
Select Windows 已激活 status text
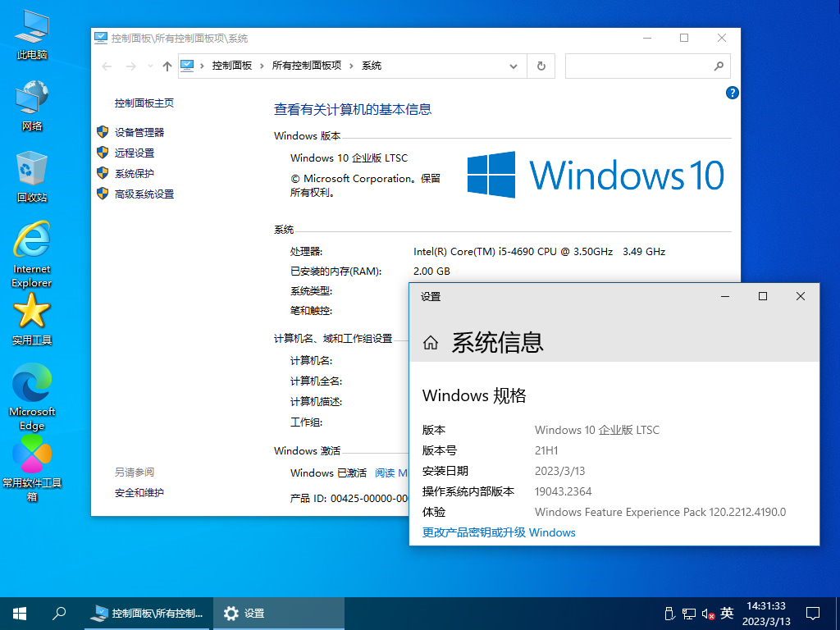click(x=328, y=472)
